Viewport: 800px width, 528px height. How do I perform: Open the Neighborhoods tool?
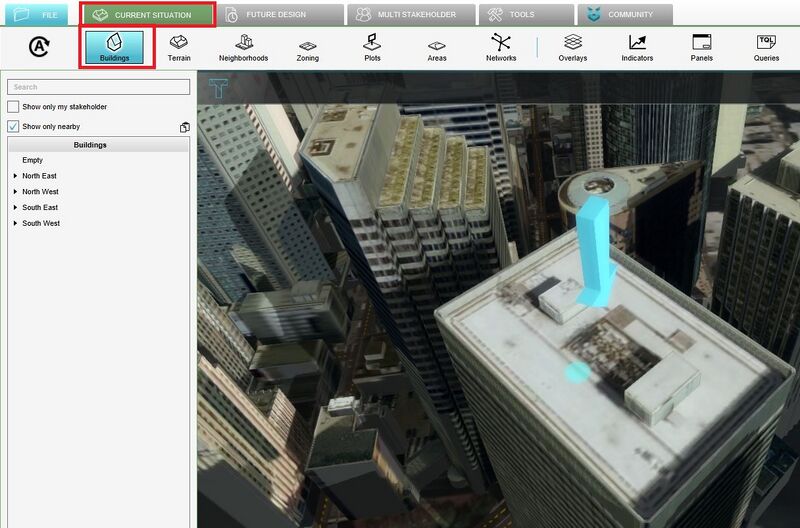click(x=243, y=48)
